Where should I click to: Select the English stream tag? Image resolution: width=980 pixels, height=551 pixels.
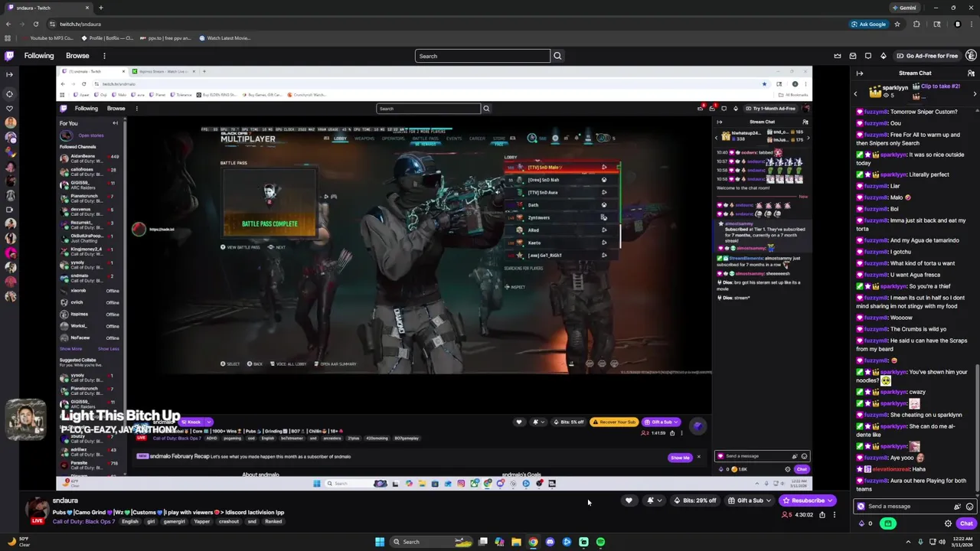click(130, 522)
